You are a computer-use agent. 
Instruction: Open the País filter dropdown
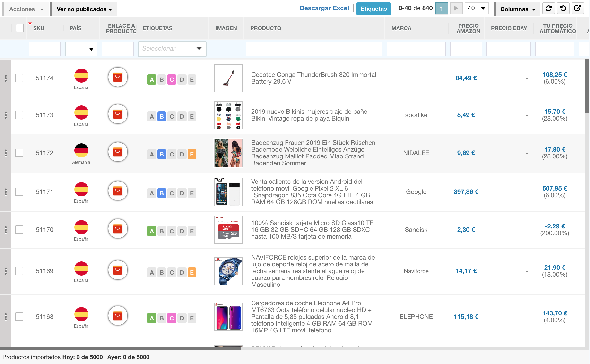(81, 49)
